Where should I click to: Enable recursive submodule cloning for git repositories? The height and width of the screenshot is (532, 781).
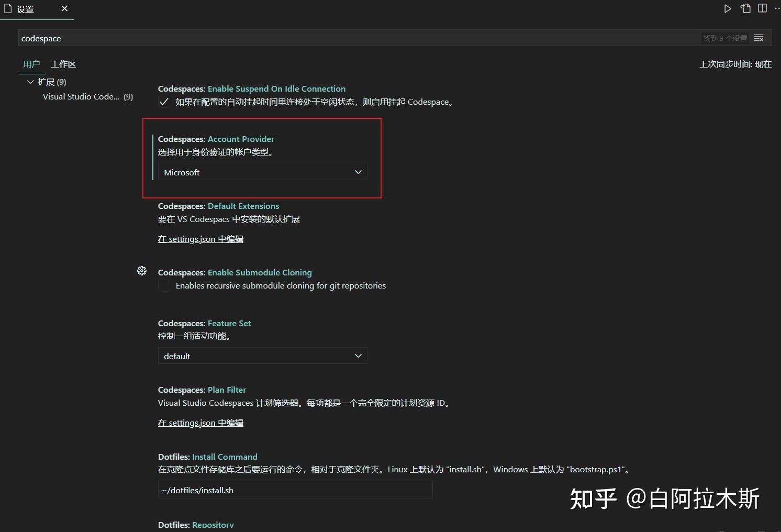coord(164,285)
